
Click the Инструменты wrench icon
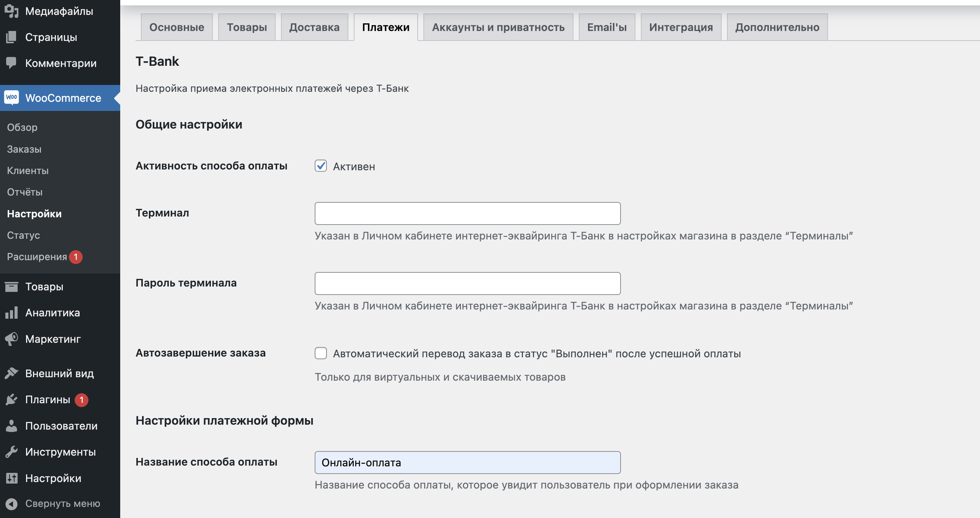[11, 452]
